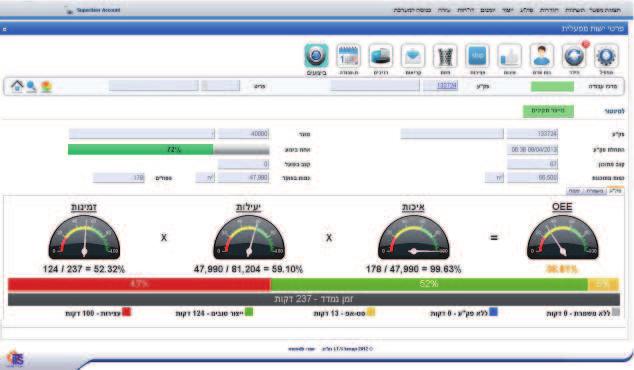Open the pie chart reports icon
The image size is (634, 370).
380,56
